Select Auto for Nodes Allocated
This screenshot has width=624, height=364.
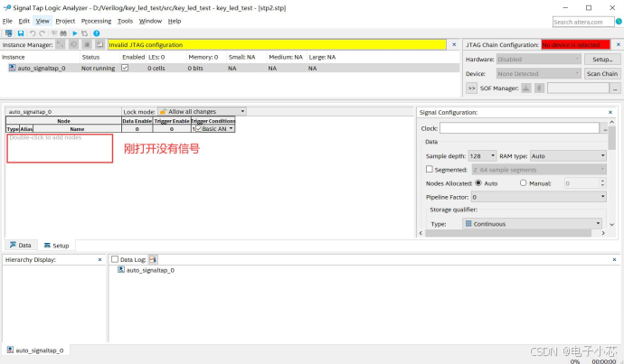point(478,183)
